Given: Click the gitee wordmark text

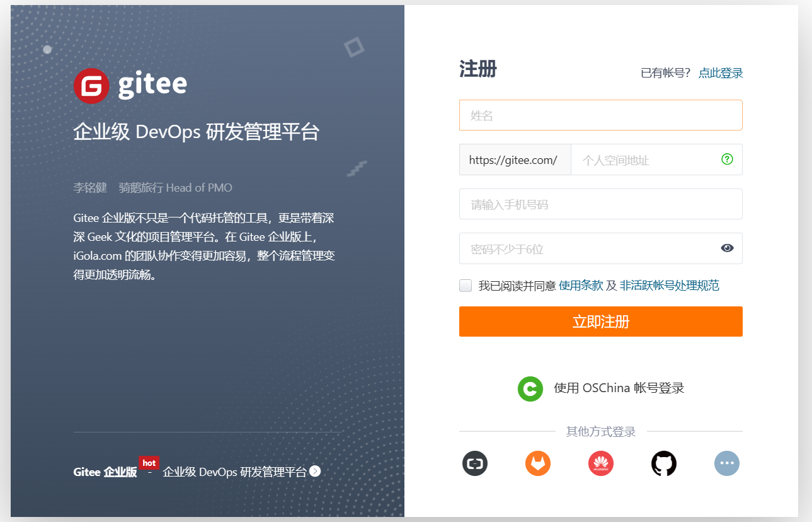Looking at the screenshot, I should [152, 85].
